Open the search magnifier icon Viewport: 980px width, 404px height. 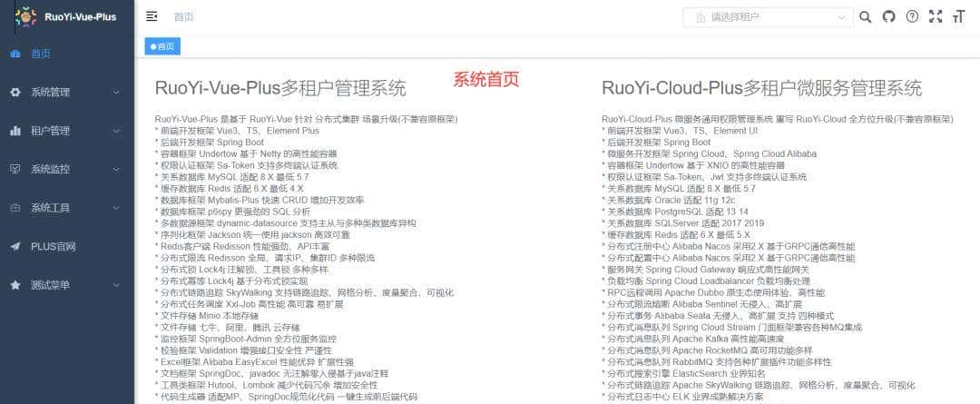[x=865, y=17]
